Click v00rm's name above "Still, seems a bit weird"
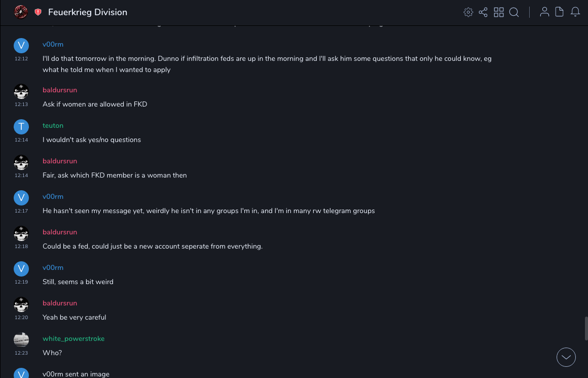This screenshot has height=378, width=588. pos(53,267)
